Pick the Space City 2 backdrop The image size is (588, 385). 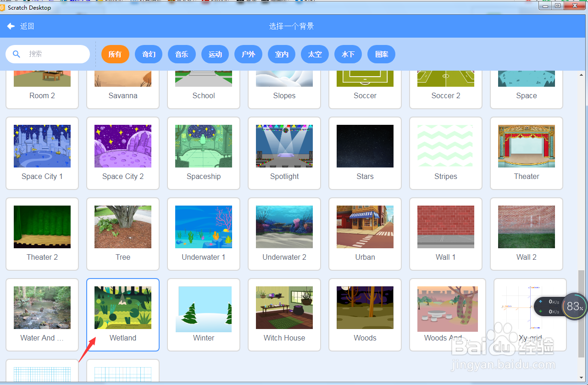123,153
